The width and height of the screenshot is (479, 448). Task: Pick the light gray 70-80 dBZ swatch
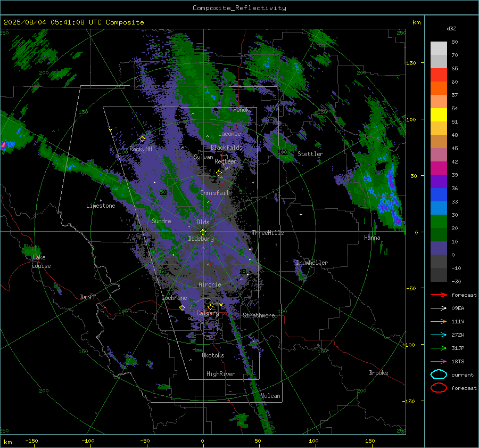(x=439, y=48)
